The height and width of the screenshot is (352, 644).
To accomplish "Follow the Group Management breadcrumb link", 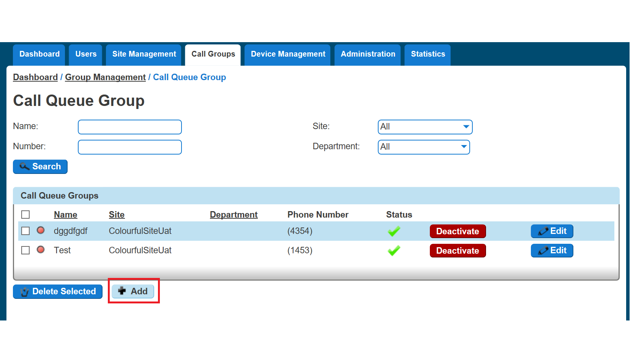I will pyautogui.click(x=105, y=77).
